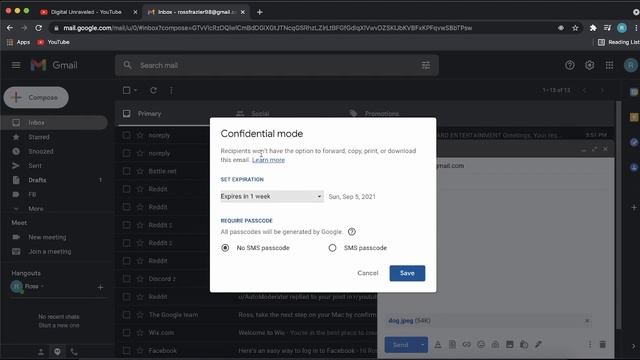Image resolution: width=640 pixels, height=360 pixels.
Task: Open the inbox toolbar More options menu
Action: pos(171,90)
